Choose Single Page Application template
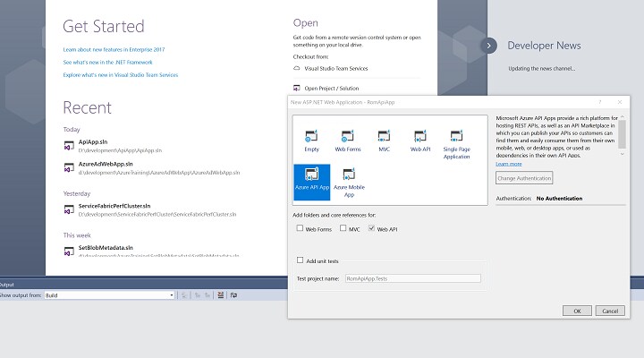 point(456,144)
